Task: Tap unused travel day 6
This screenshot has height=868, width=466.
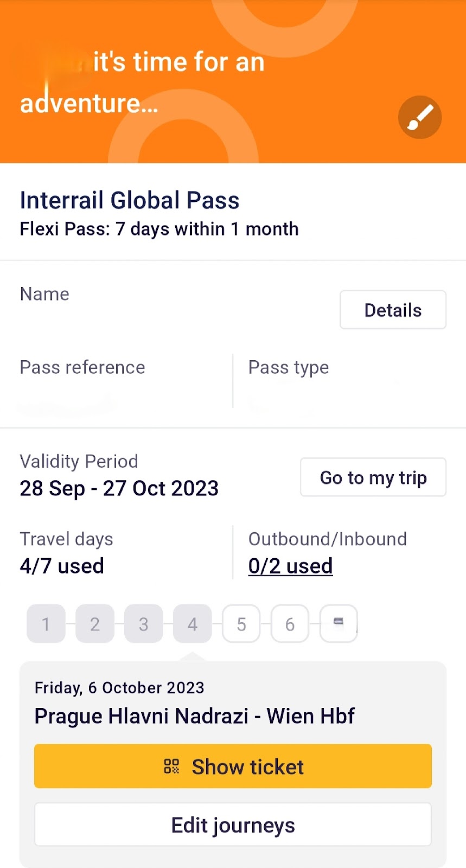Action: coord(290,624)
